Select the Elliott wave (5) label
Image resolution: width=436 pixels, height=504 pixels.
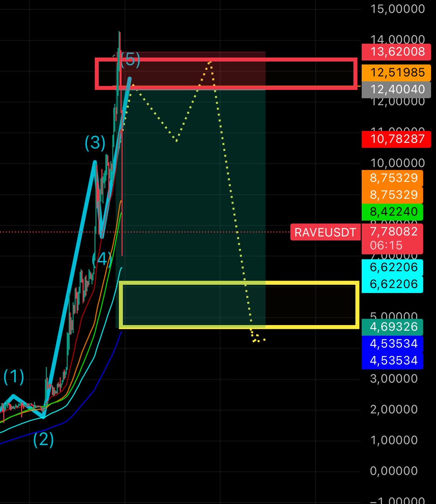coord(130,60)
